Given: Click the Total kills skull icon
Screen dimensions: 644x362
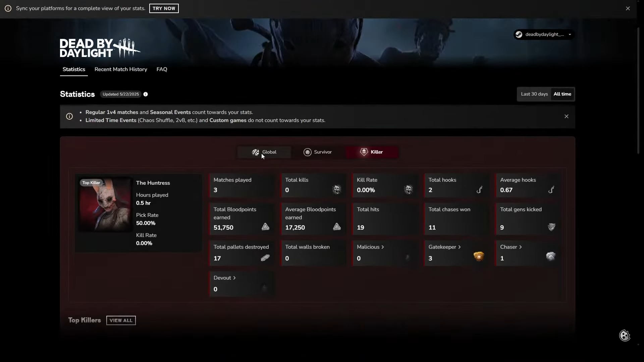Looking at the screenshot, I should pos(337,189).
